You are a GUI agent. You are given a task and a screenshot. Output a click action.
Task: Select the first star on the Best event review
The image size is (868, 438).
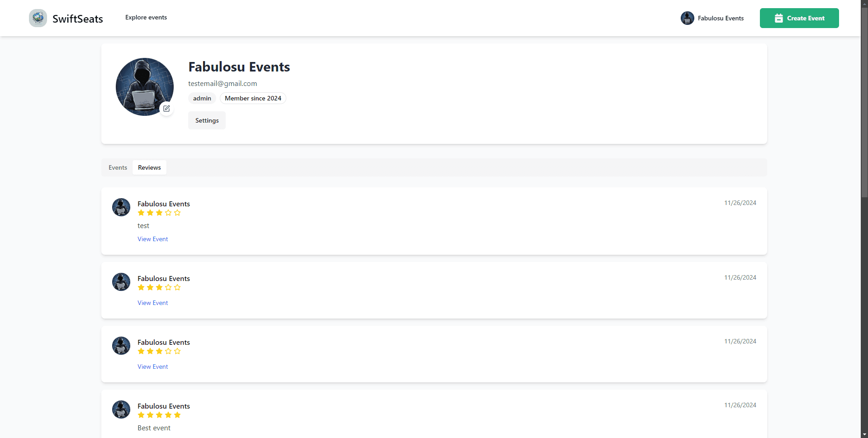click(141, 414)
